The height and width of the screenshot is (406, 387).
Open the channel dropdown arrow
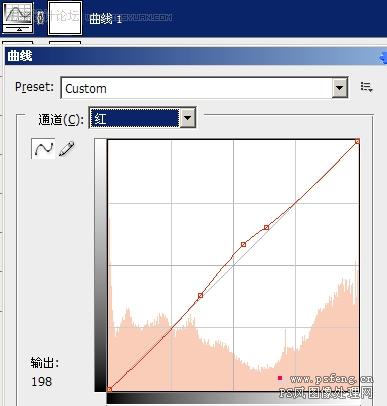click(188, 118)
